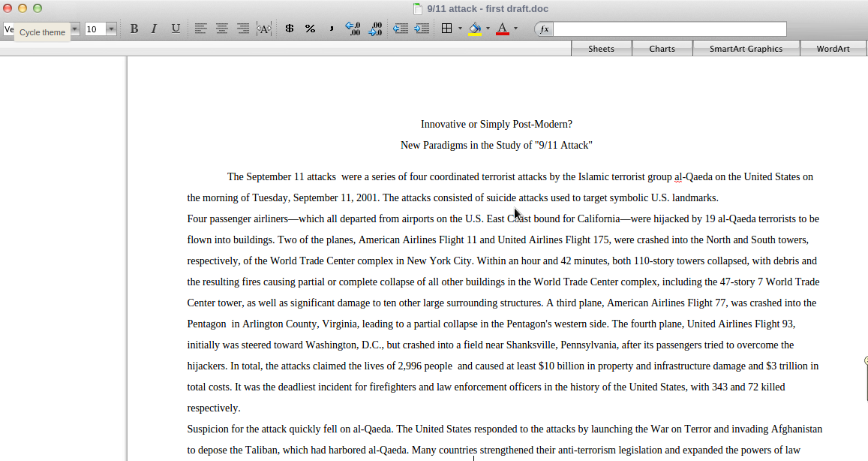Open the SmartArt Graphics tab

[x=746, y=49]
